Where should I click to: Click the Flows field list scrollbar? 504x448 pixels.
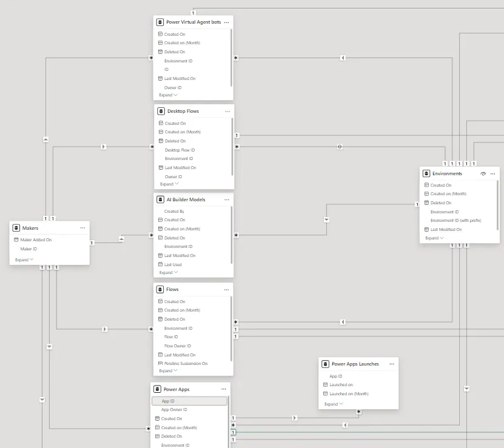coord(231,329)
